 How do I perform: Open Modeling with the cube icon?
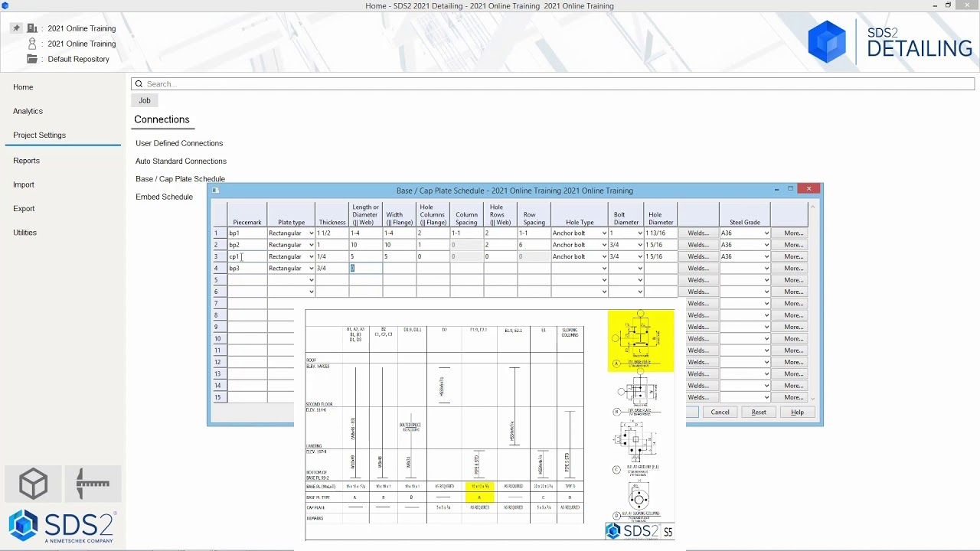(x=34, y=484)
